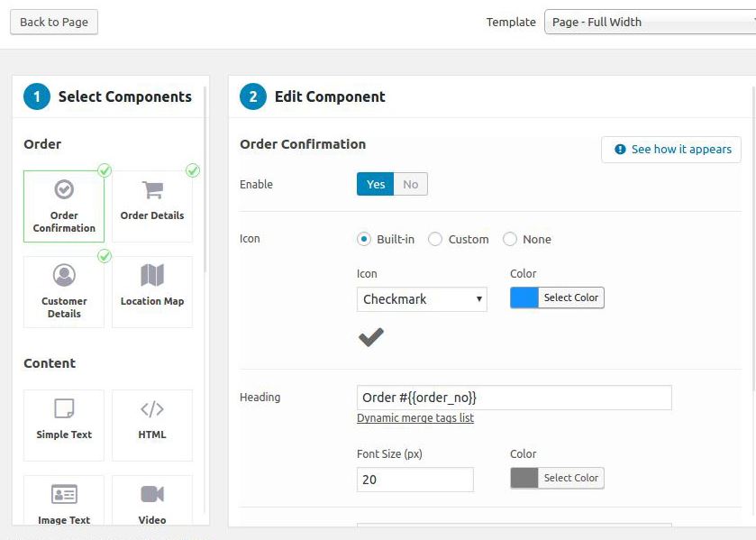Pick the Customer Details person icon
The height and width of the screenshot is (540, 756).
coord(64,275)
